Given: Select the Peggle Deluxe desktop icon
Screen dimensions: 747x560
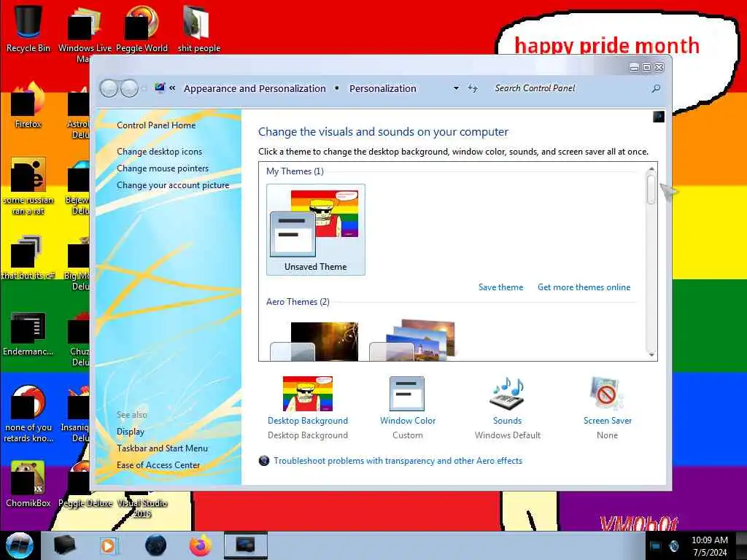Looking at the screenshot, I should pyautogui.click(x=85, y=484).
